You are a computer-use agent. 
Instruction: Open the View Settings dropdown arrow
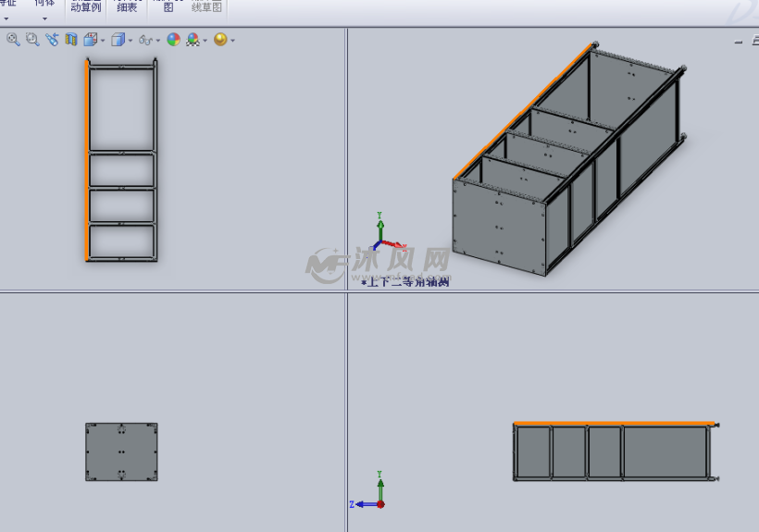[232, 41]
